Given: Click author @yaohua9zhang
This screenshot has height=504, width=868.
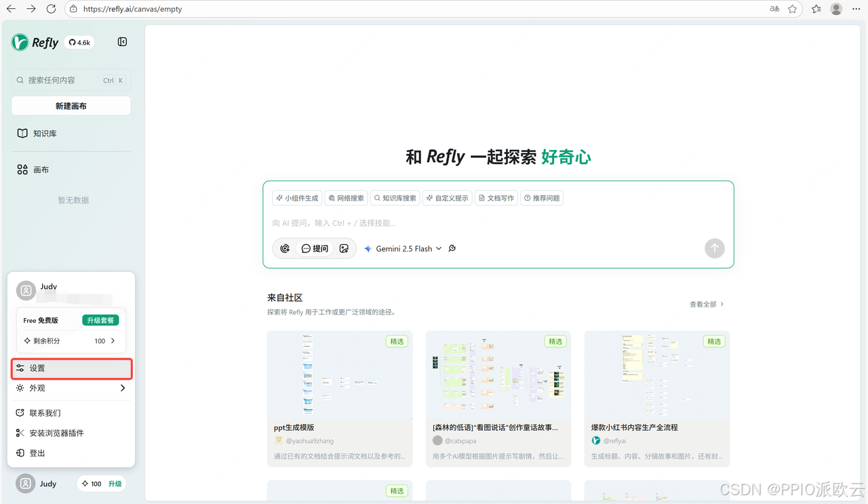Looking at the screenshot, I should pyautogui.click(x=309, y=441).
